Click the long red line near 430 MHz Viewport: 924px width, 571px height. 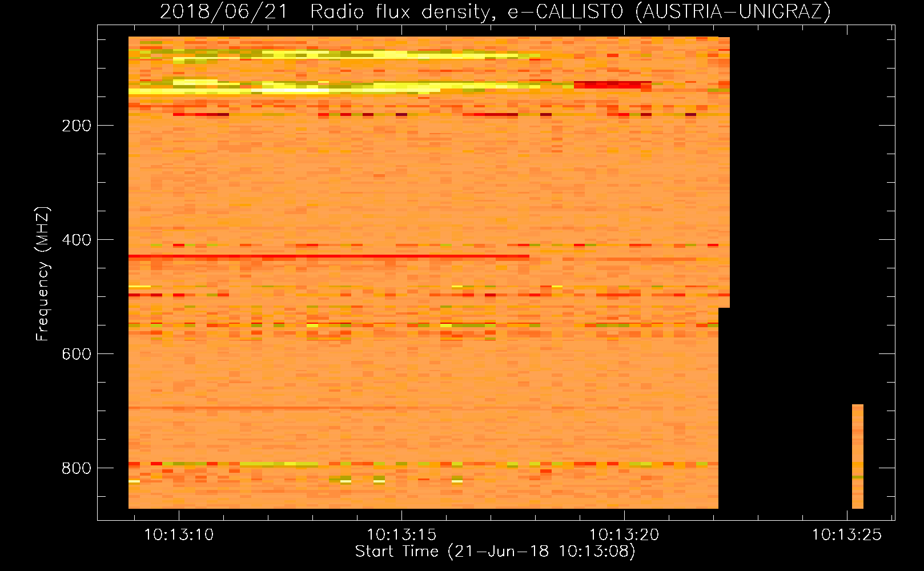[329, 256]
